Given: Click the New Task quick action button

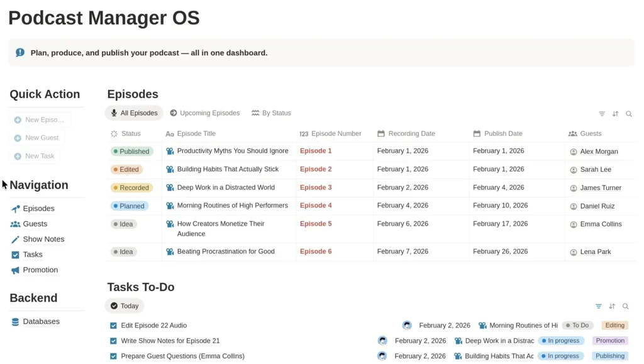Looking at the screenshot, I should pyautogui.click(x=35, y=156).
